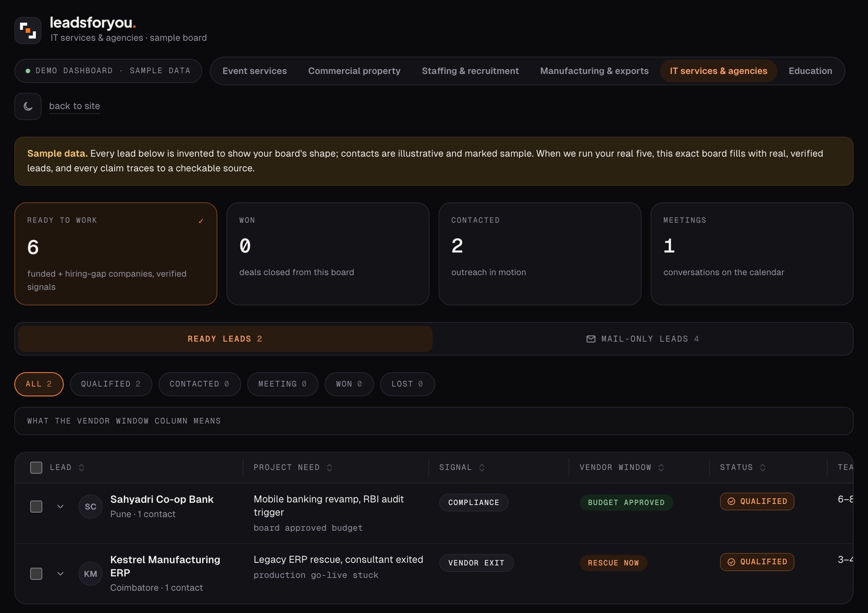Filter by Won 0 pill
Viewport: 868px width, 613px height.
tap(349, 384)
